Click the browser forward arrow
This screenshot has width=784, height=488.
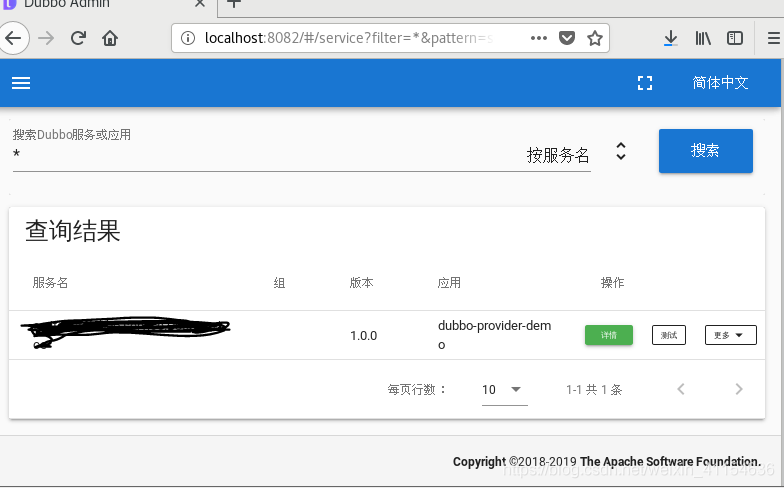point(46,38)
